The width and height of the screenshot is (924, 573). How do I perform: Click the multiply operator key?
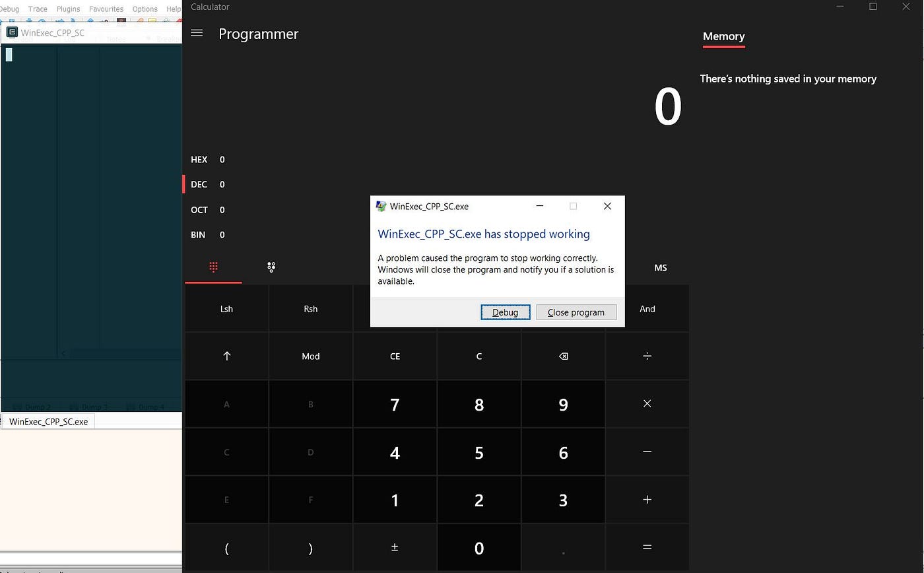(x=647, y=404)
